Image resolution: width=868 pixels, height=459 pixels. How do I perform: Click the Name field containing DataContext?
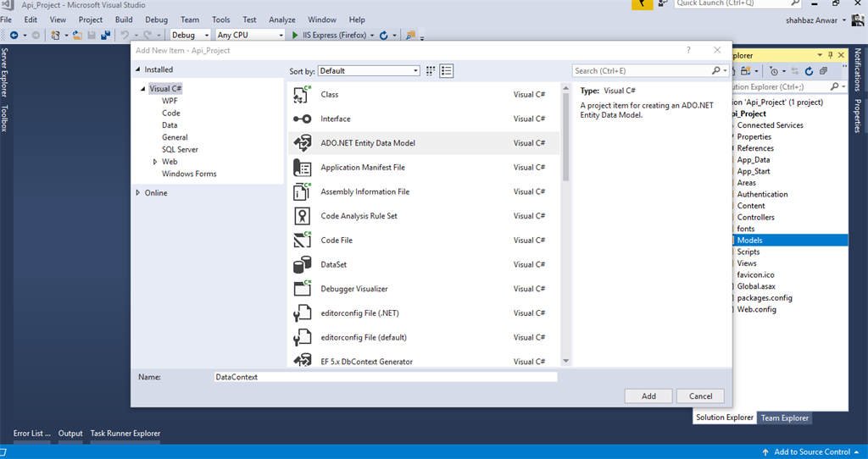tap(386, 377)
